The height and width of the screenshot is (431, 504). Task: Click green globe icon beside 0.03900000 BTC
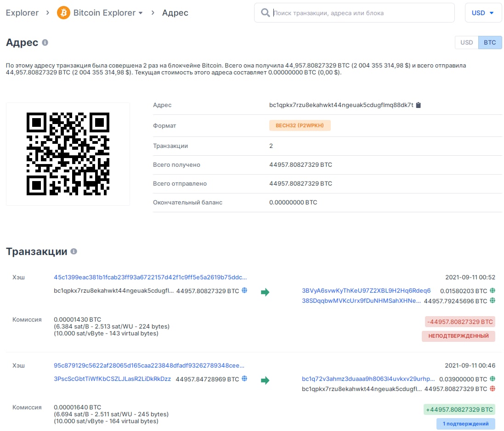point(493,379)
